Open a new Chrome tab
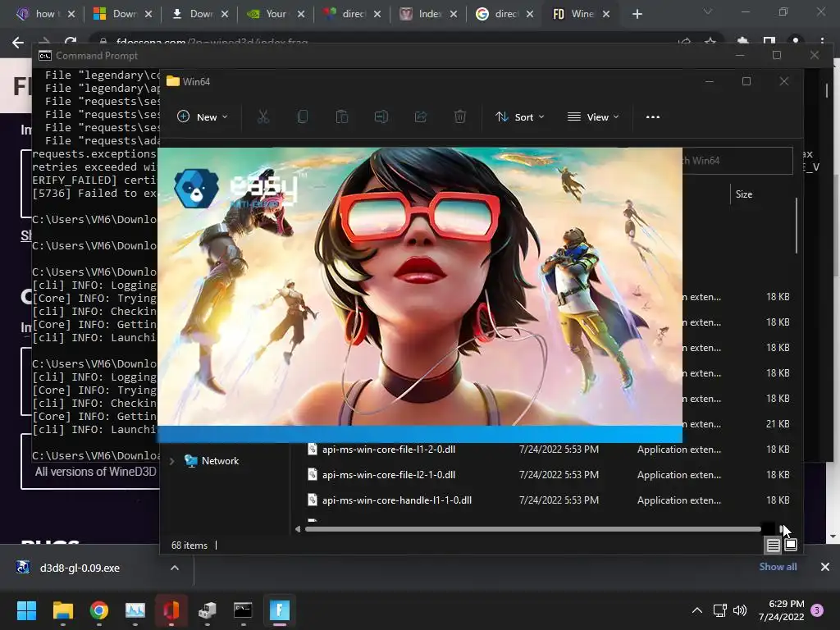Image resolution: width=840 pixels, height=630 pixels. coord(637,14)
